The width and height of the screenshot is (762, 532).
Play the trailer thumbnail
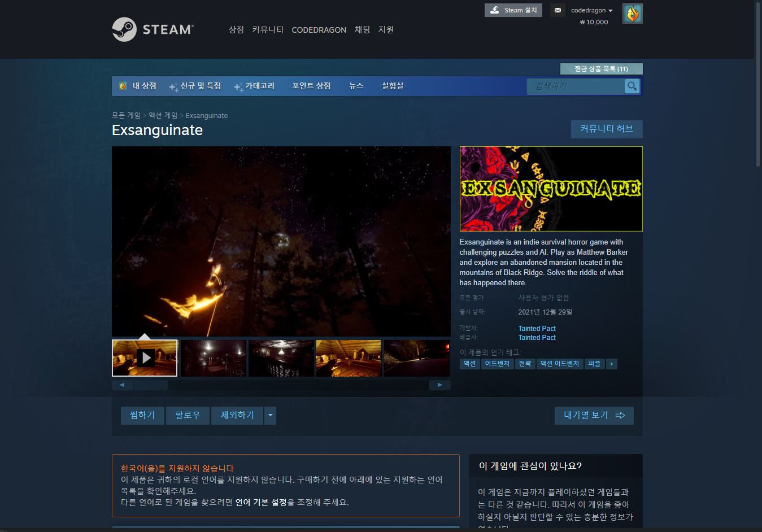click(145, 358)
